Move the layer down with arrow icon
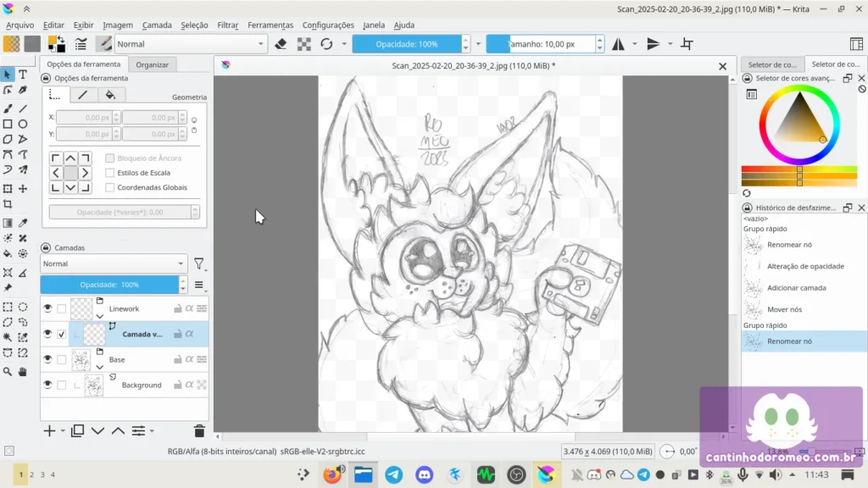The image size is (868, 488). (x=98, y=430)
